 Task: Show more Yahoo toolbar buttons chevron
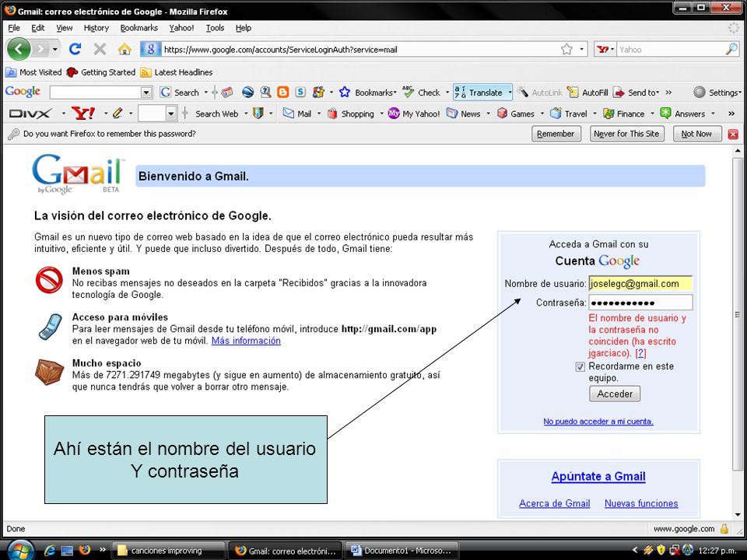731,114
